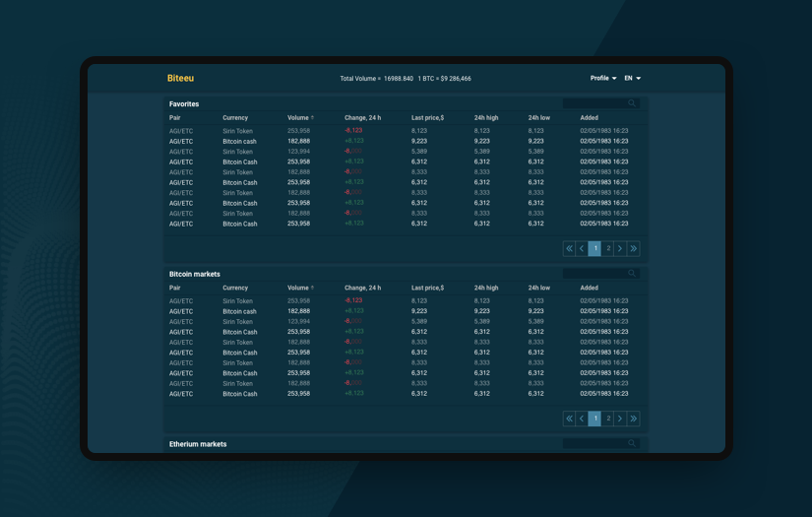
Task: Click -8,123 change value in Bitcoin markets
Action: pyautogui.click(x=353, y=300)
